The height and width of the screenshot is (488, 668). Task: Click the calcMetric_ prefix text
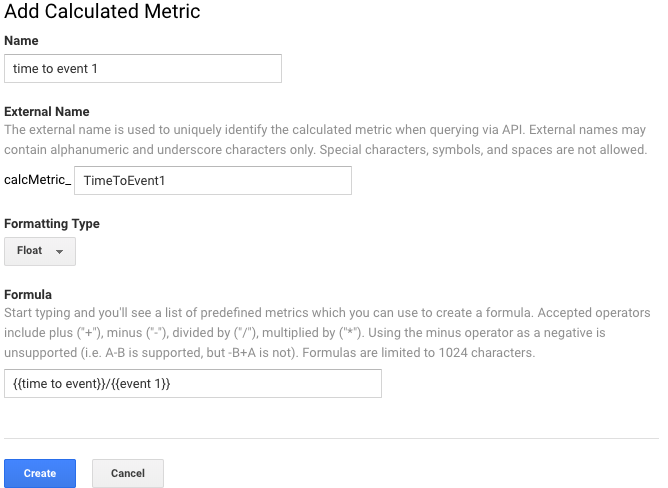[x=37, y=180]
